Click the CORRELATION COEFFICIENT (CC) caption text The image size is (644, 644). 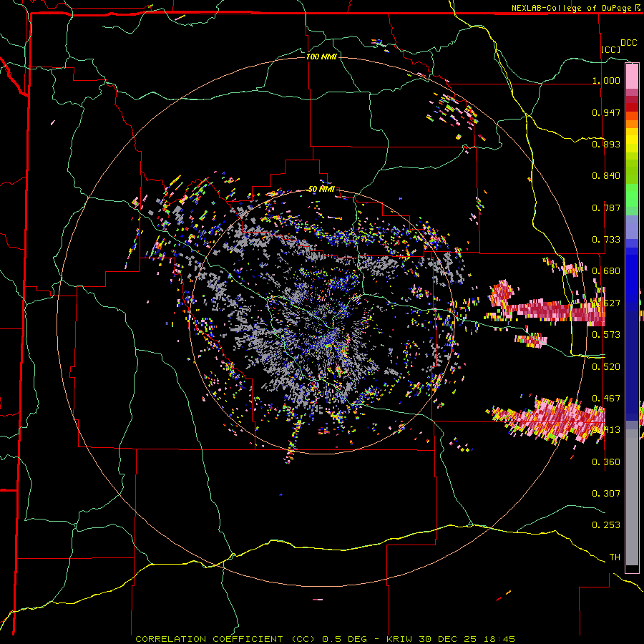click(225, 639)
